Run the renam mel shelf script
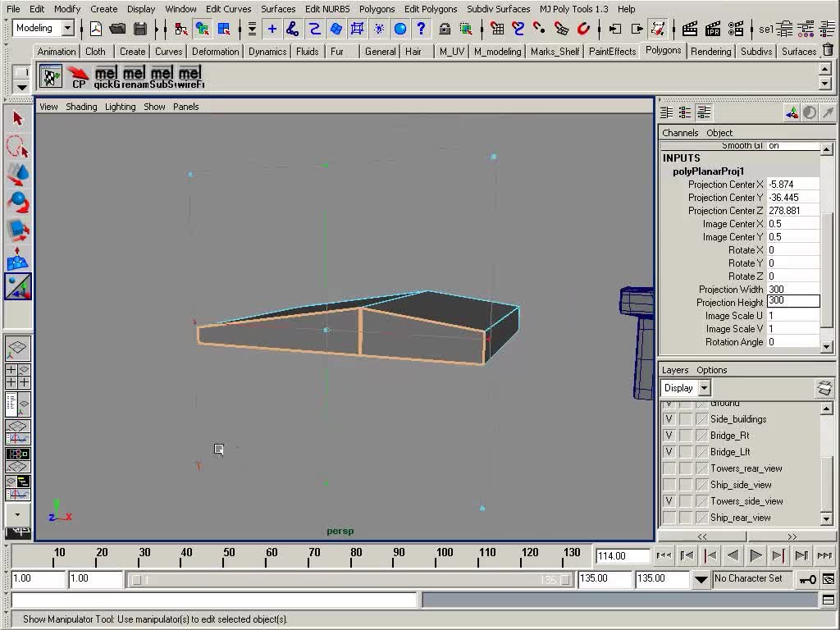 (x=134, y=76)
